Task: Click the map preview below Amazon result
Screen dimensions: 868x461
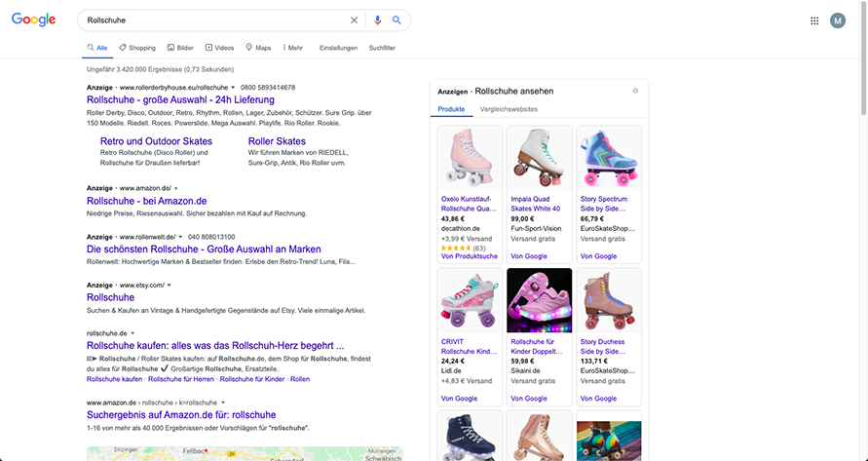Action: 245,454
